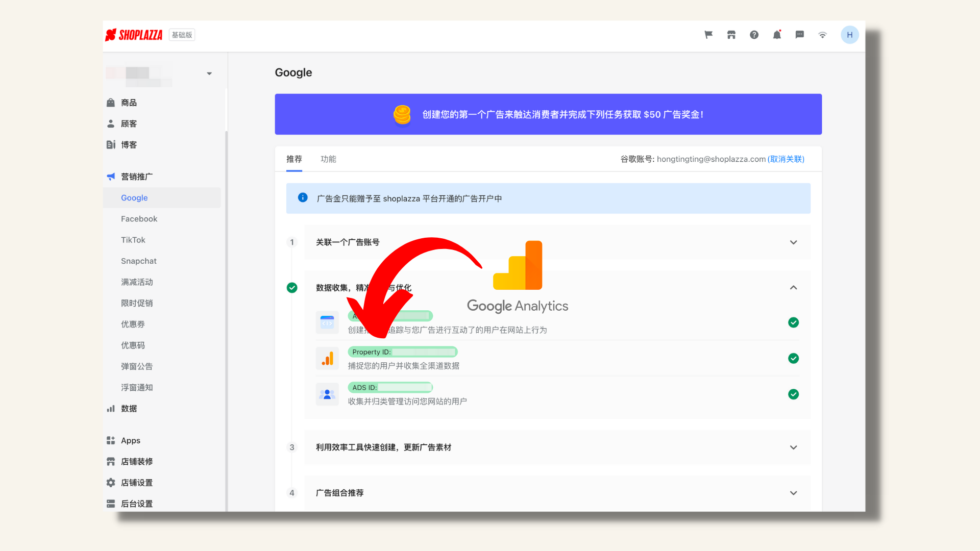This screenshot has width=980, height=551.
Task: Click the 博客 blog icon
Action: (111, 145)
